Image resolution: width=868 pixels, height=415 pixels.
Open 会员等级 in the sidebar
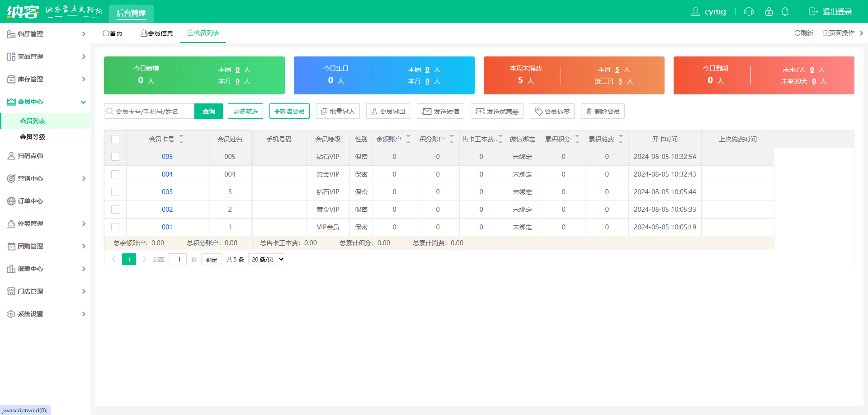(x=33, y=137)
